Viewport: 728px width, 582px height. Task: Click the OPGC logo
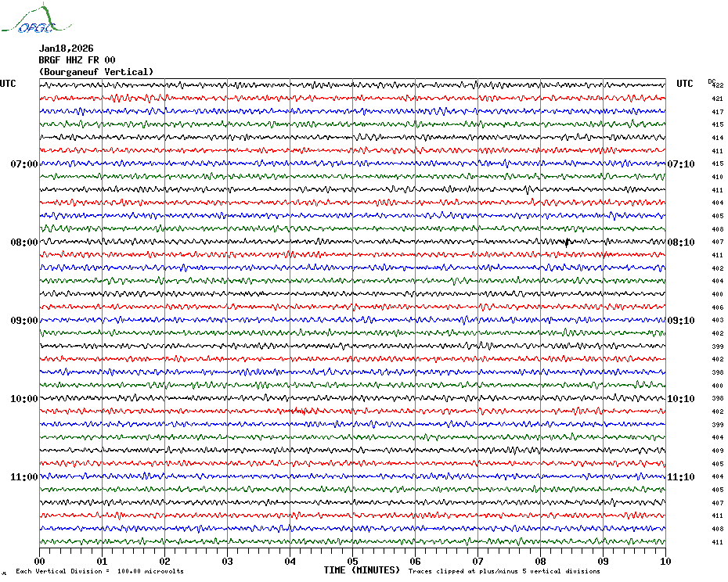(37, 19)
